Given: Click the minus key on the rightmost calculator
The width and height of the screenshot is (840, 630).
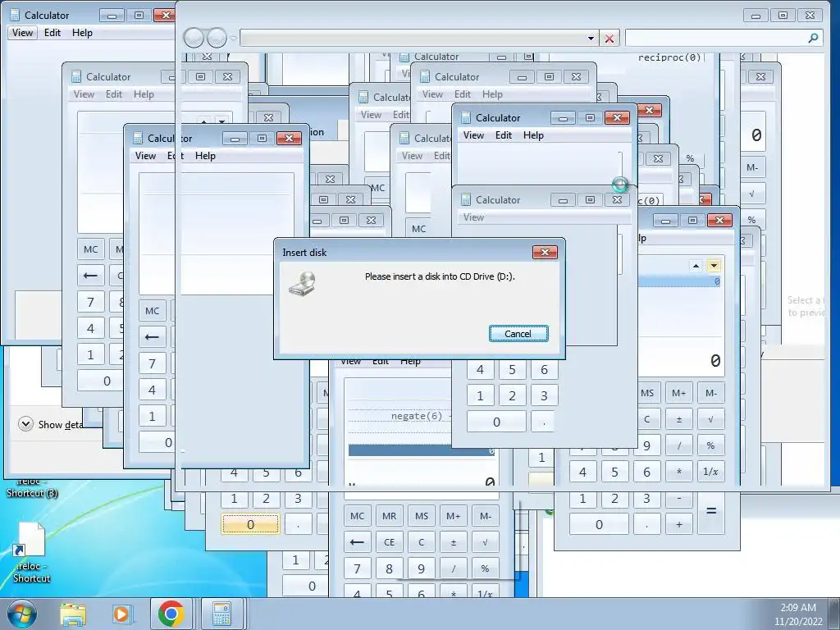Looking at the screenshot, I should [x=678, y=498].
